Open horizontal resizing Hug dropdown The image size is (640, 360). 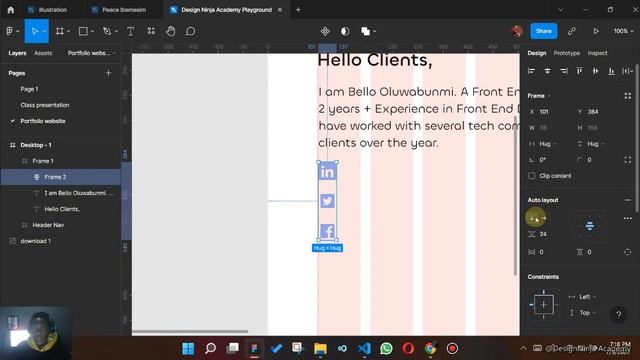[x=548, y=144]
